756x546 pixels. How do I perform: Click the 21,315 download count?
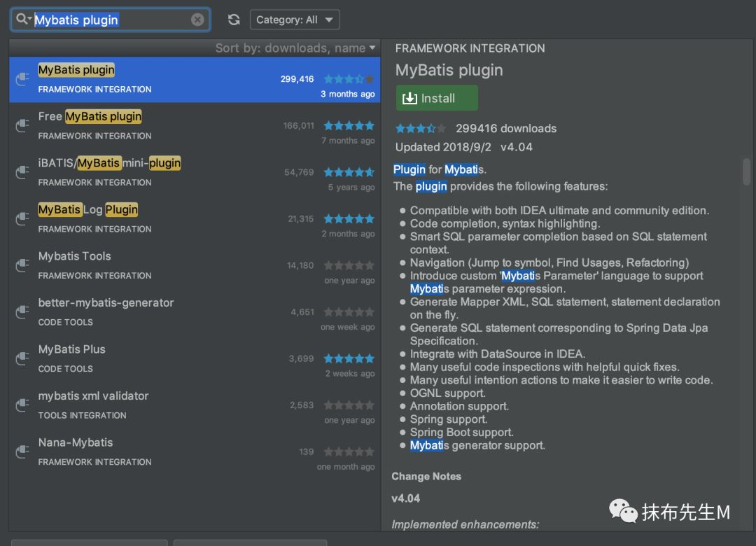(x=301, y=219)
